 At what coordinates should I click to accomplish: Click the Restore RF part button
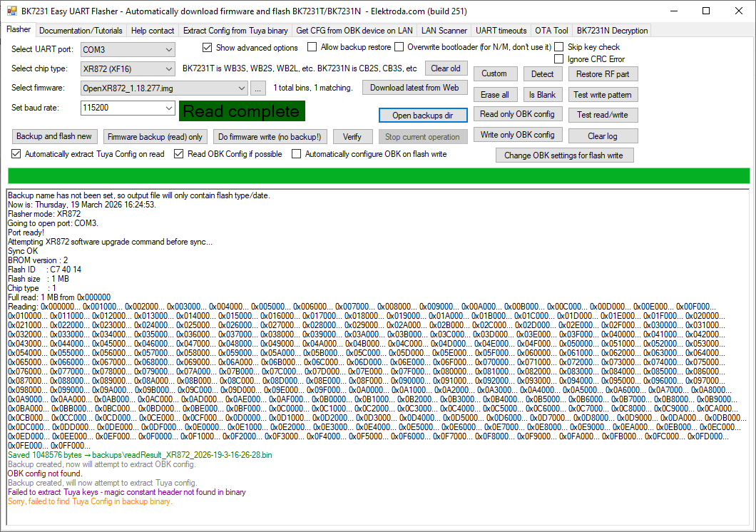tap(603, 73)
